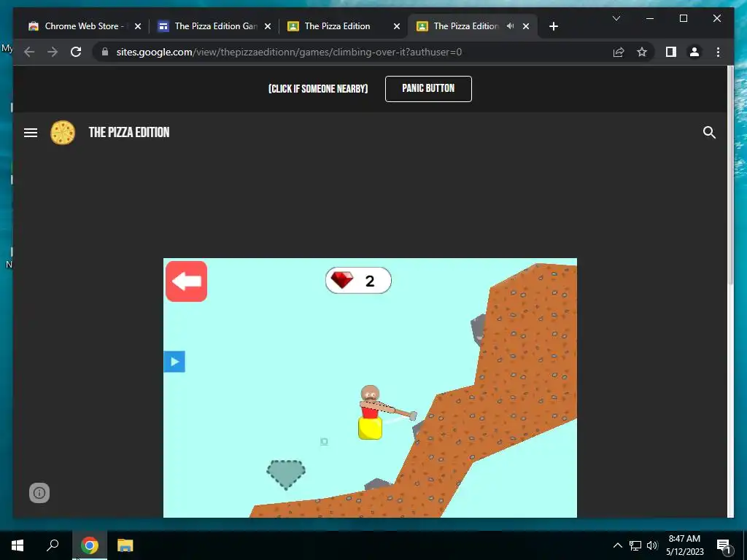Share this page icon
The width and height of the screenshot is (747, 560).
(x=619, y=52)
